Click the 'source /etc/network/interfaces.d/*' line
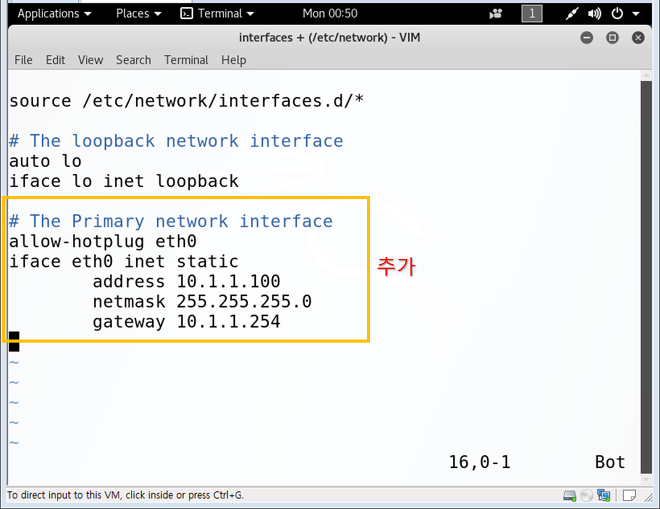The height and width of the screenshot is (509, 660). pos(186,101)
